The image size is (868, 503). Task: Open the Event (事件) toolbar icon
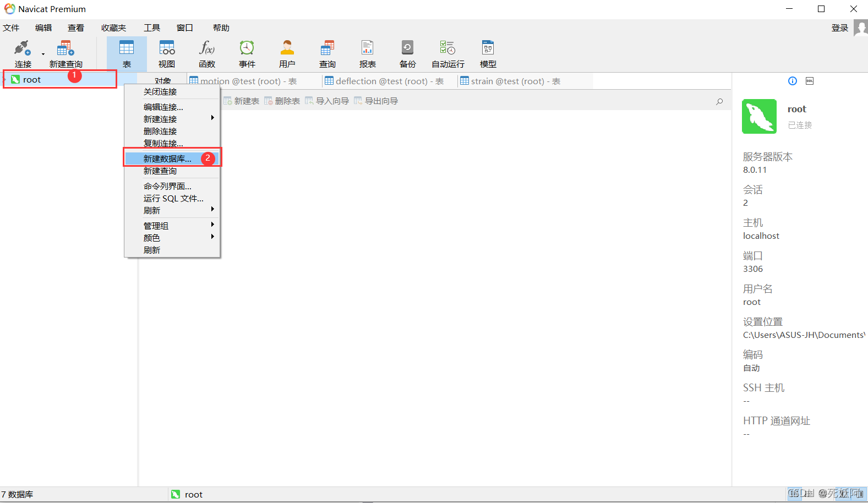pyautogui.click(x=247, y=54)
